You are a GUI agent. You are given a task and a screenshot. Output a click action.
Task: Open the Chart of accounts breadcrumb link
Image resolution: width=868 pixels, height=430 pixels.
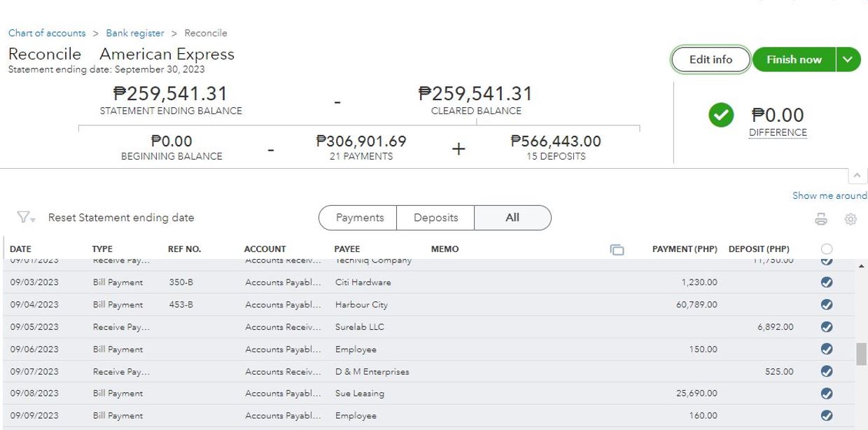click(x=47, y=33)
